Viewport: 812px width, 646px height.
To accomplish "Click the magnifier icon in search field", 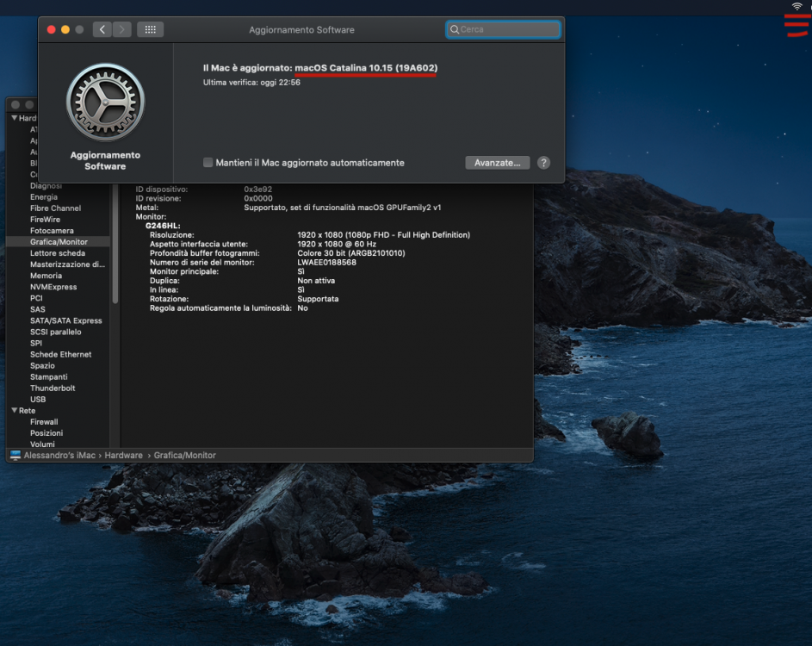I will click(x=454, y=29).
